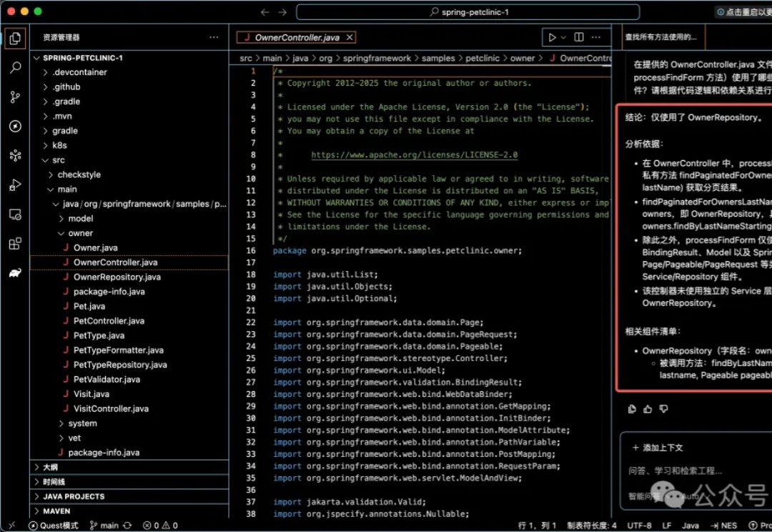
Task: Open the Run and Debug view
Action: [15, 185]
